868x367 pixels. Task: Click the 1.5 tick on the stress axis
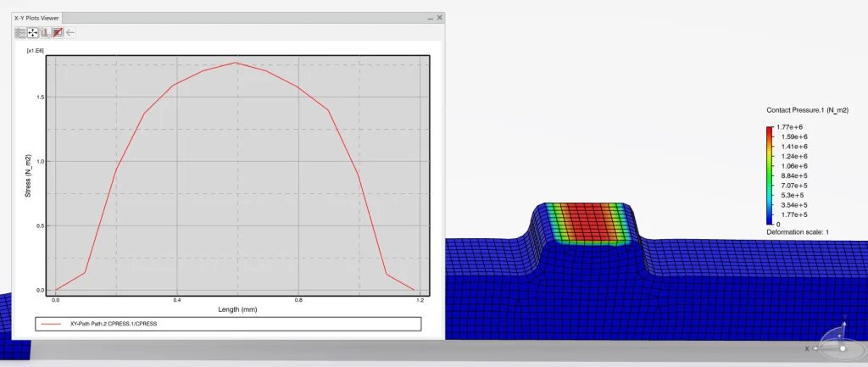[40, 97]
